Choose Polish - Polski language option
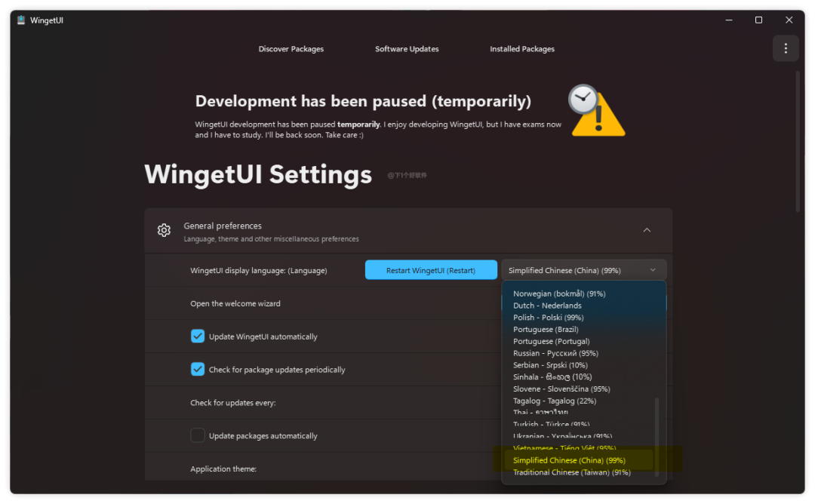 [548, 318]
